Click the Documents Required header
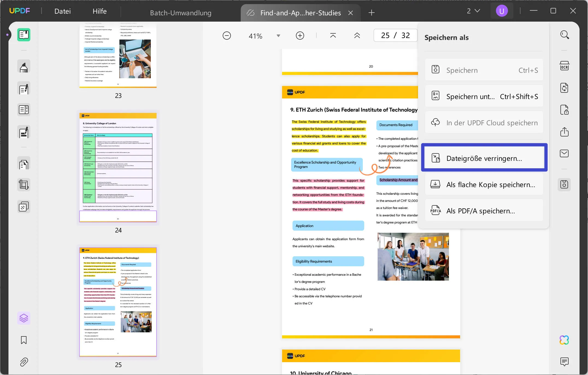The image size is (588, 375). [397, 125]
